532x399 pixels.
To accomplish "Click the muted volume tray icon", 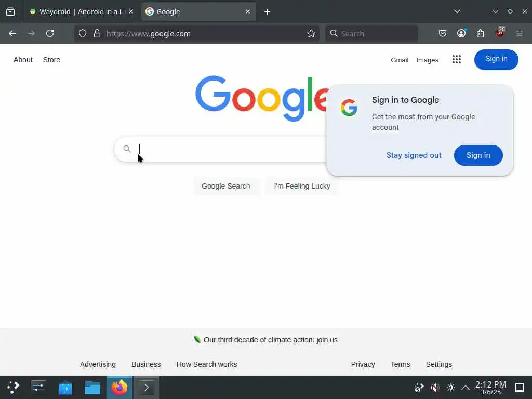I will pos(435,388).
